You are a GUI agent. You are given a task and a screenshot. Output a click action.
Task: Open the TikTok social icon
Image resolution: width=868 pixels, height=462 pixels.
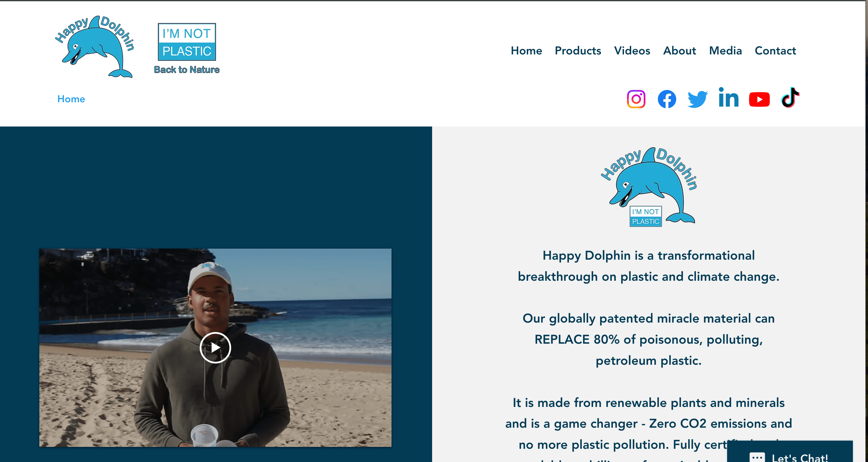click(790, 98)
